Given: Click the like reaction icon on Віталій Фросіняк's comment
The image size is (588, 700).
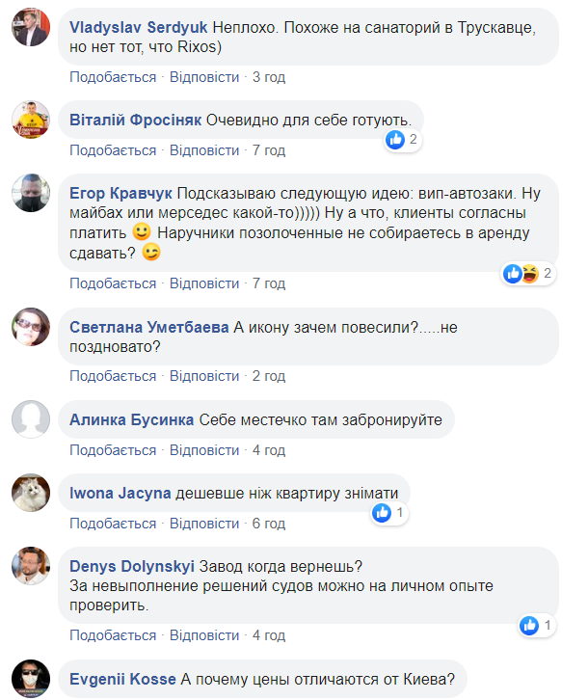Looking at the screenshot, I should pyautogui.click(x=395, y=140).
